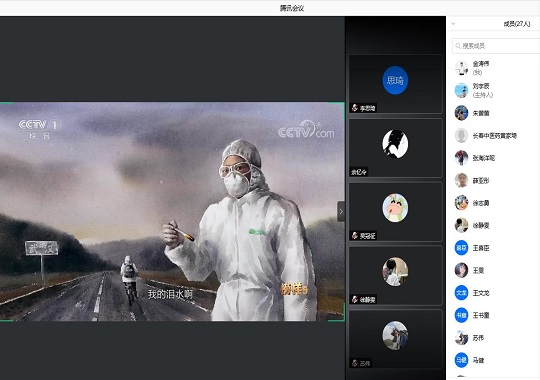
Task: Select the blue 文龙 avatar in the member list
Action: (461, 293)
